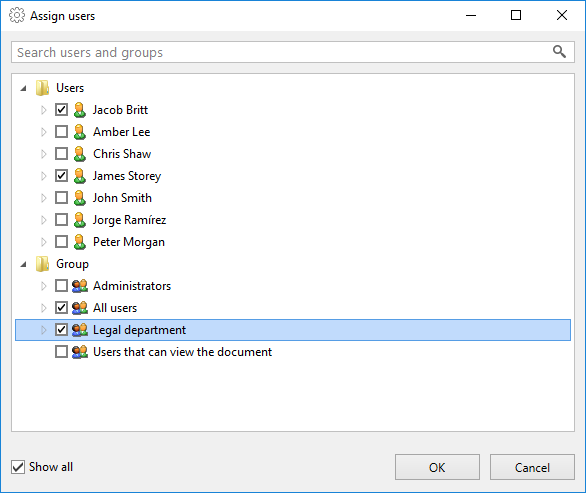Viewport: 586px width, 493px height.
Task: Click the Legal department group icon
Action: 80,330
